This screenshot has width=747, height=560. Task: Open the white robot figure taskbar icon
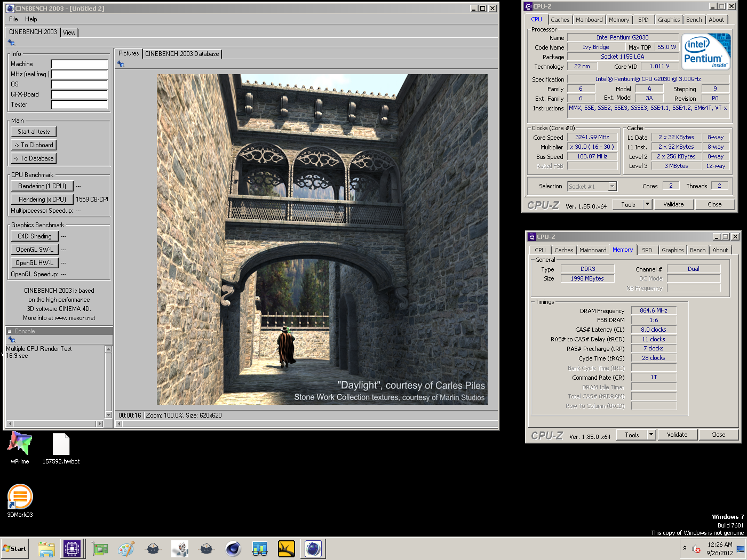click(180, 549)
